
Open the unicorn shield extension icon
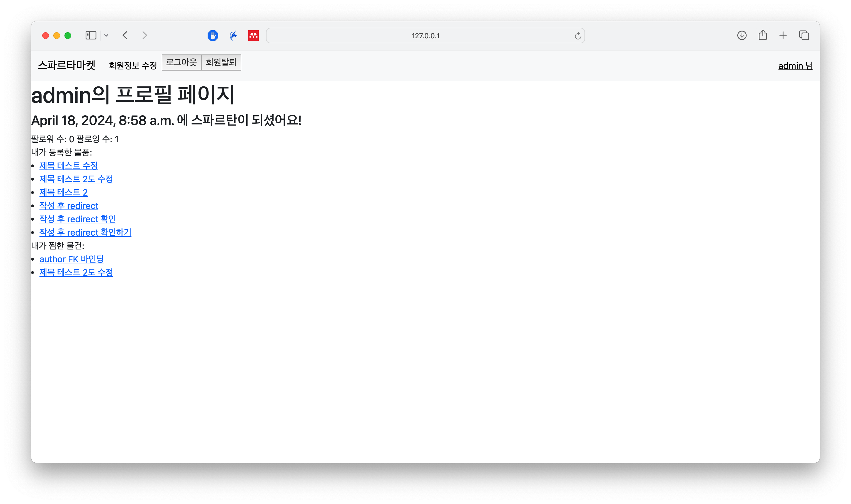[x=233, y=35]
